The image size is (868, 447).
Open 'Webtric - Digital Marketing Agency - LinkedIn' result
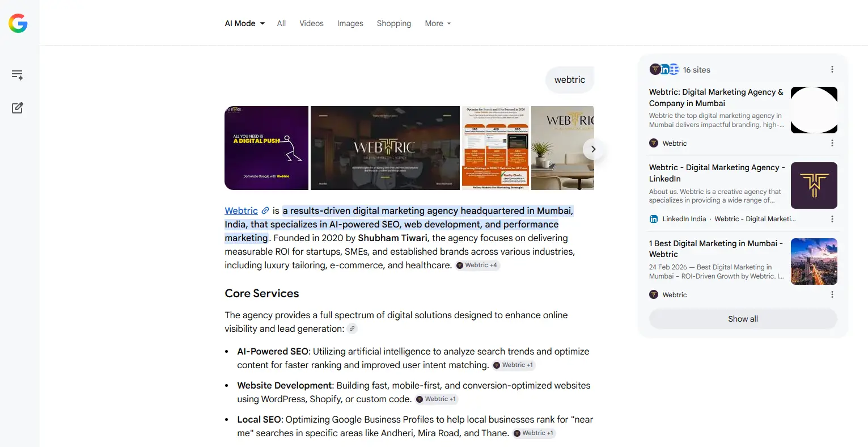click(717, 173)
